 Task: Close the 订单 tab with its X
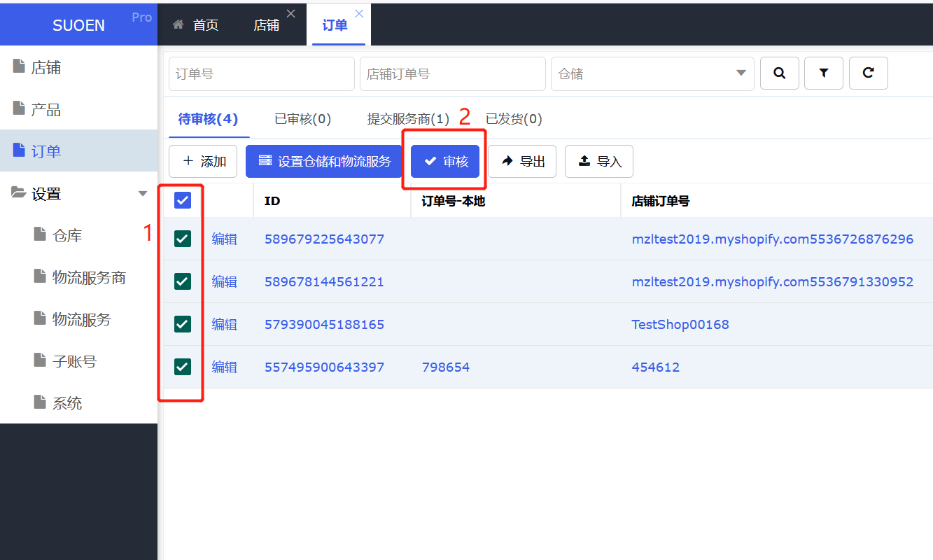(359, 13)
